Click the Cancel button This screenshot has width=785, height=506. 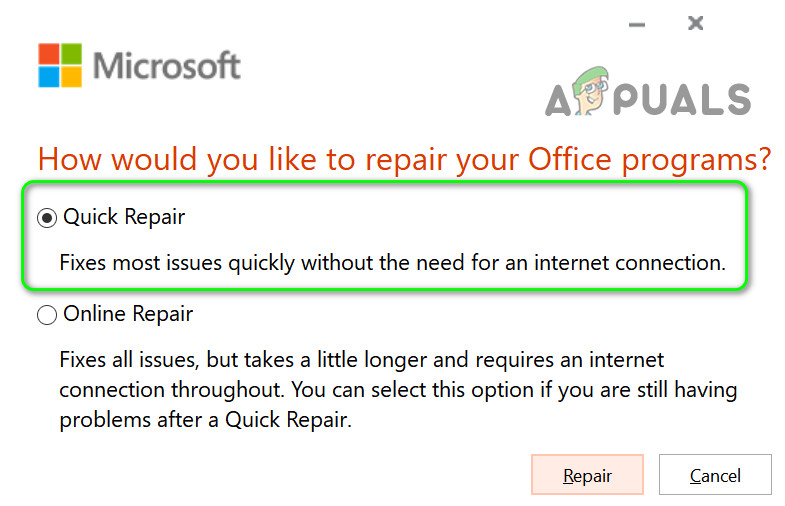[715, 475]
